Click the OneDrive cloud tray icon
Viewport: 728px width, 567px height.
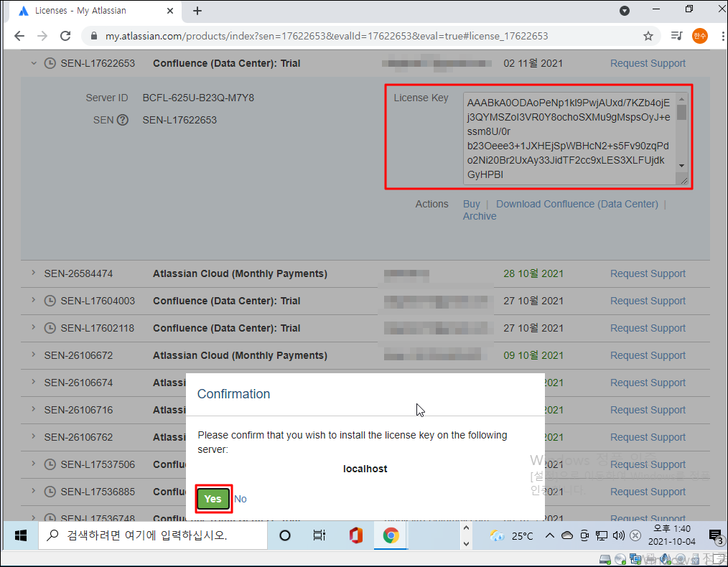[x=567, y=536]
